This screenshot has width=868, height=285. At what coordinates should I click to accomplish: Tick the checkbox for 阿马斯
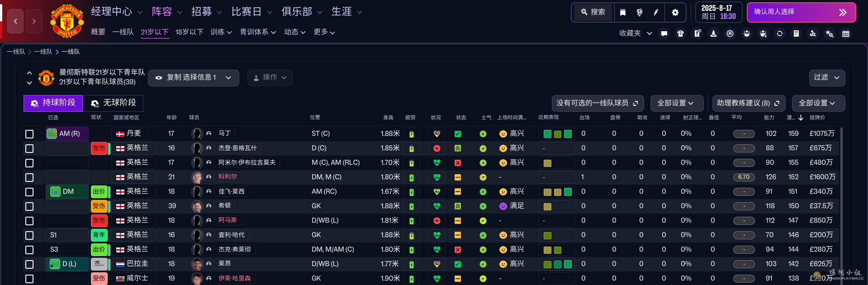29,221
